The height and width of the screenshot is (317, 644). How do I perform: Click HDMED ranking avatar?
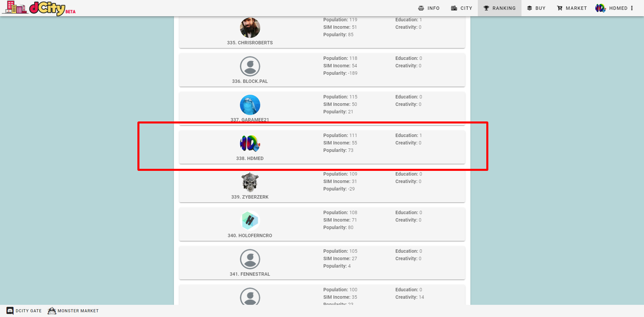[250, 143]
